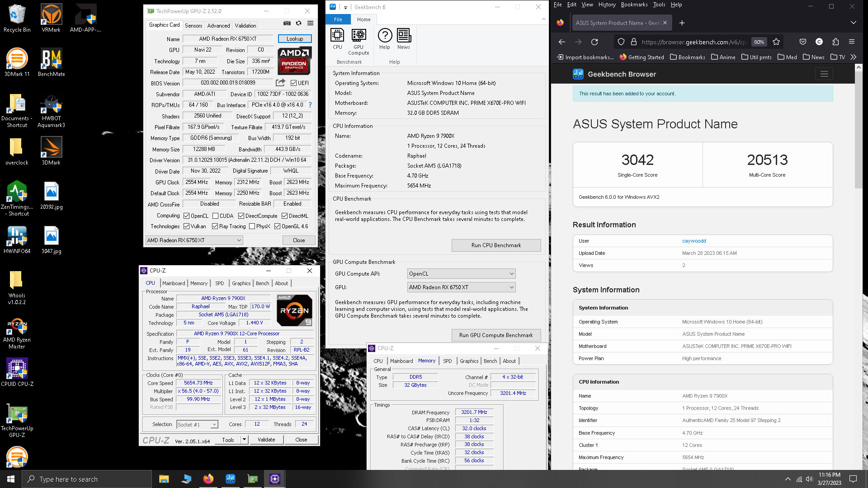
Task: Click the Lookup button in GPU-Z
Action: 295,39
